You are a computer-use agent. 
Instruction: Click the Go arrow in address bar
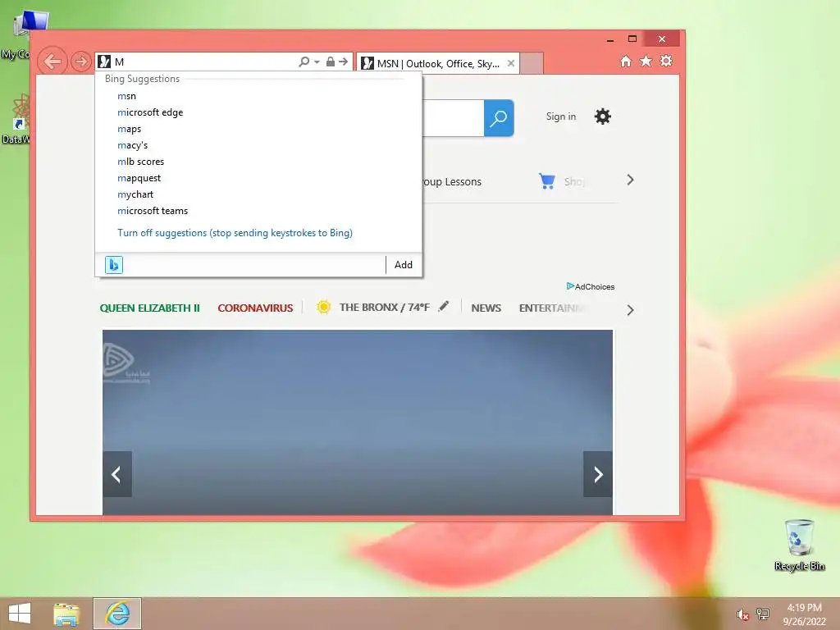(344, 62)
